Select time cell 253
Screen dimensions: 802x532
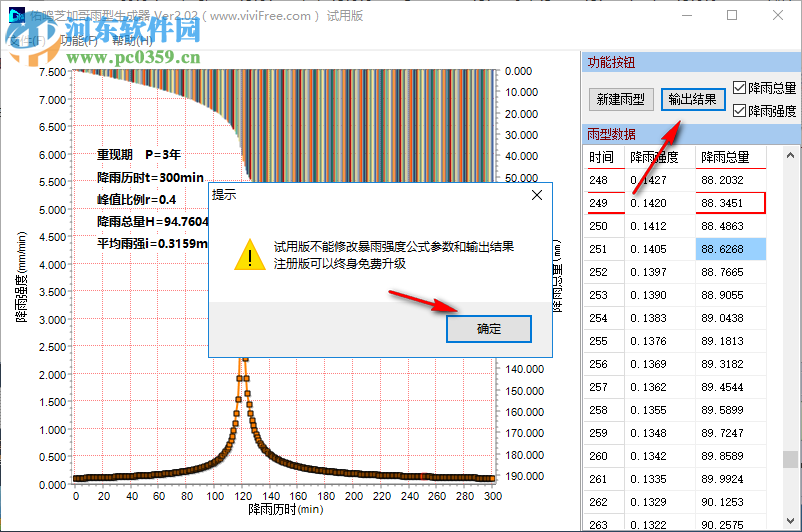(604, 295)
